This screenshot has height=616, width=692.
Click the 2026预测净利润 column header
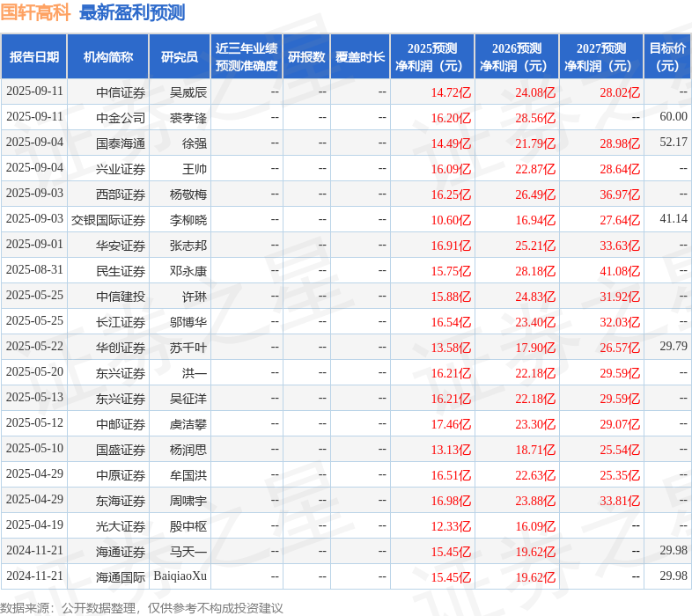(517, 57)
